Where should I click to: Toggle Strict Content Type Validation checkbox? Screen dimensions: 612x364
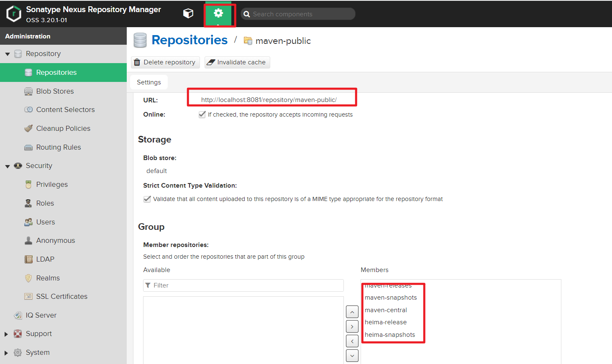click(x=147, y=199)
